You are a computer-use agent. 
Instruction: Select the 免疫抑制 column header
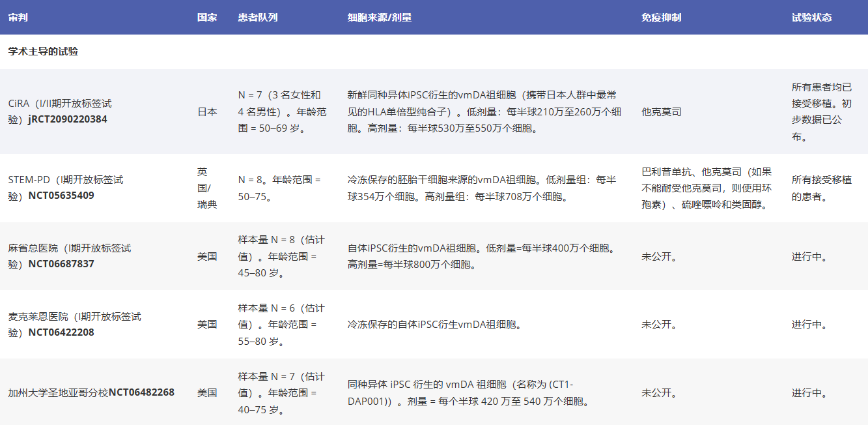click(661, 18)
